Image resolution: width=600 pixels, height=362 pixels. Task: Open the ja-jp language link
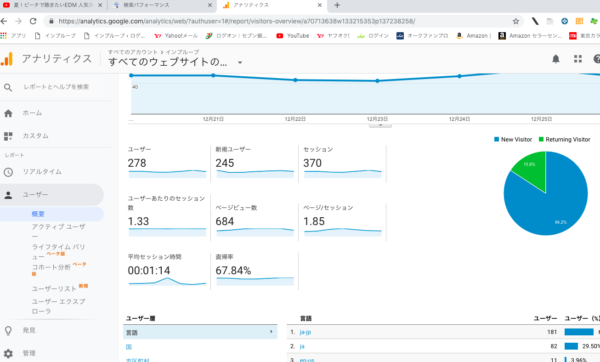(305, 332)
